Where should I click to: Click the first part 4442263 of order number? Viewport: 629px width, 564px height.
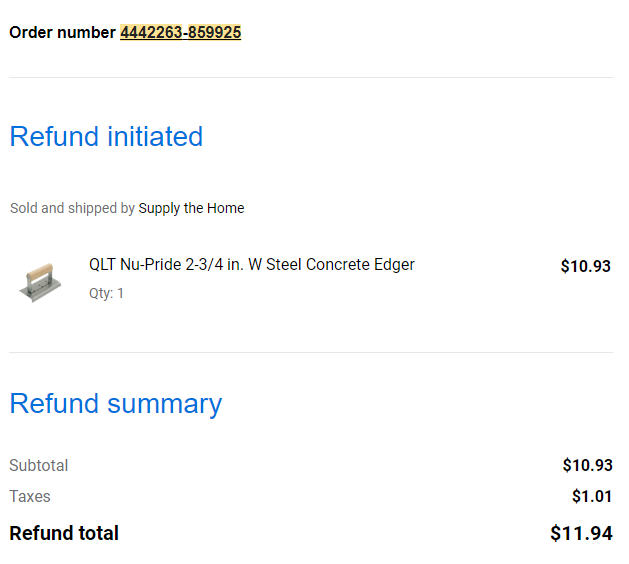[151, 32]
